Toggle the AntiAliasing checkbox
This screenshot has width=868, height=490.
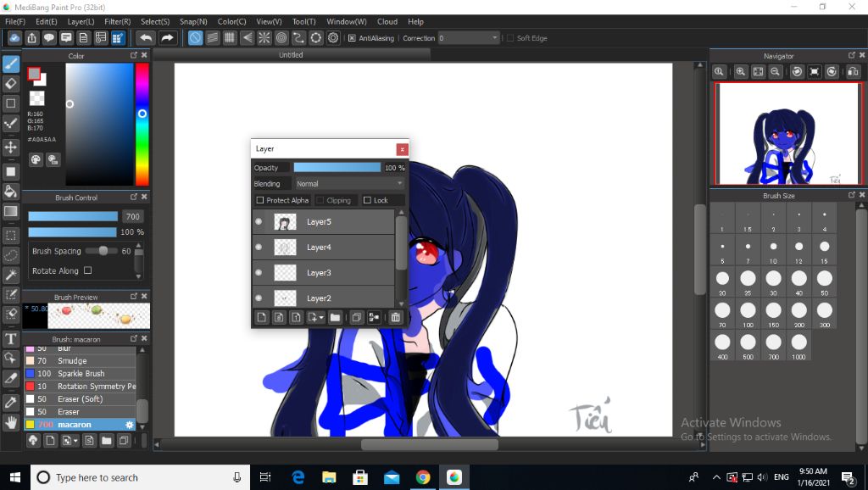[352, 38]
